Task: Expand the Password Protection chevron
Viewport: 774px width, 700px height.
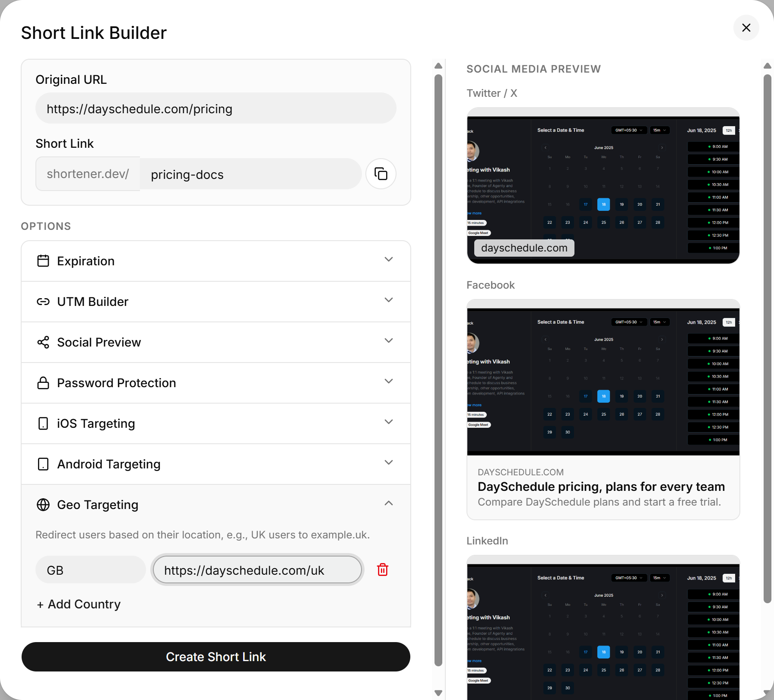Action: [x=389, y=381]
